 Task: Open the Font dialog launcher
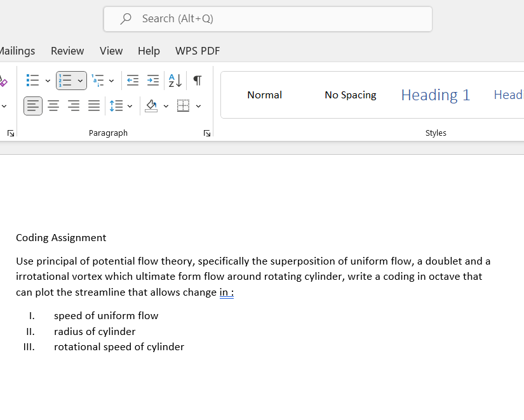coord(11,133)
